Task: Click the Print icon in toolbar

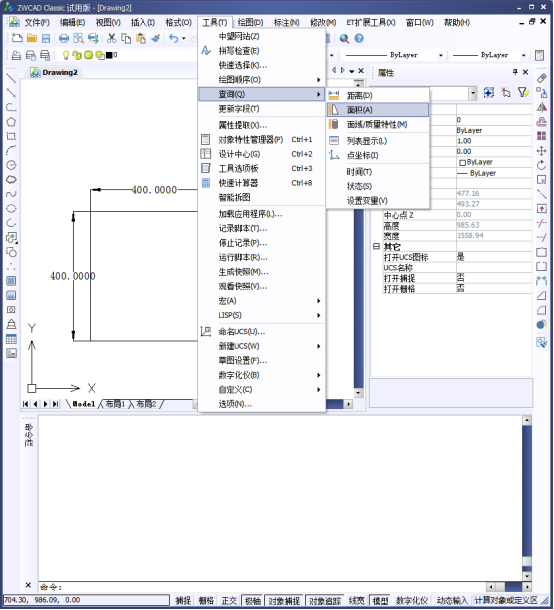Action: [x=64, y=38]
